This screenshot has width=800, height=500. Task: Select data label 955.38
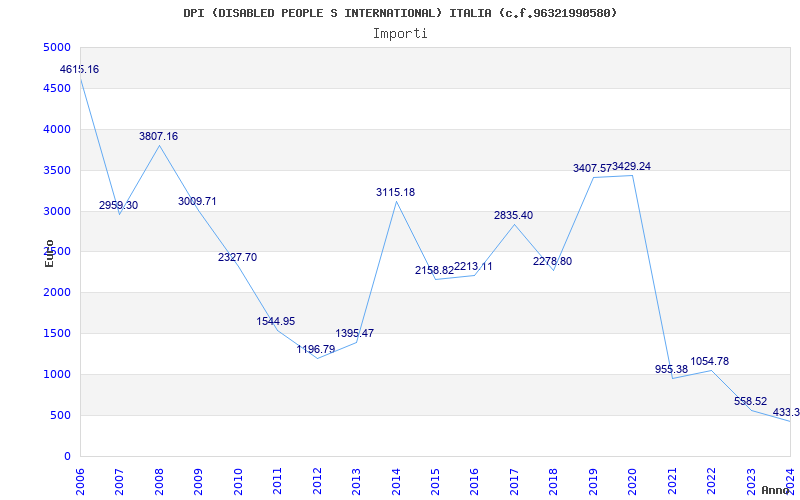(671, 369)
